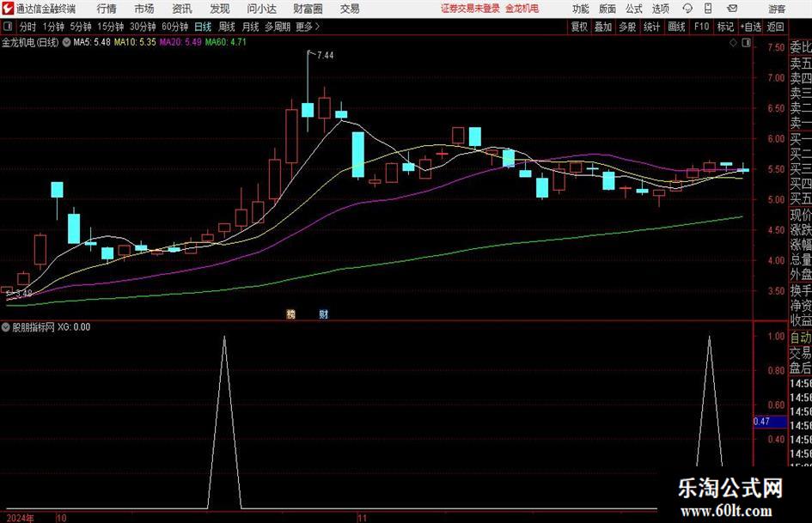This screenshot has width=812, height=523.
Task: Activate the 画线 drawing tool button
Action: [676, 27]
